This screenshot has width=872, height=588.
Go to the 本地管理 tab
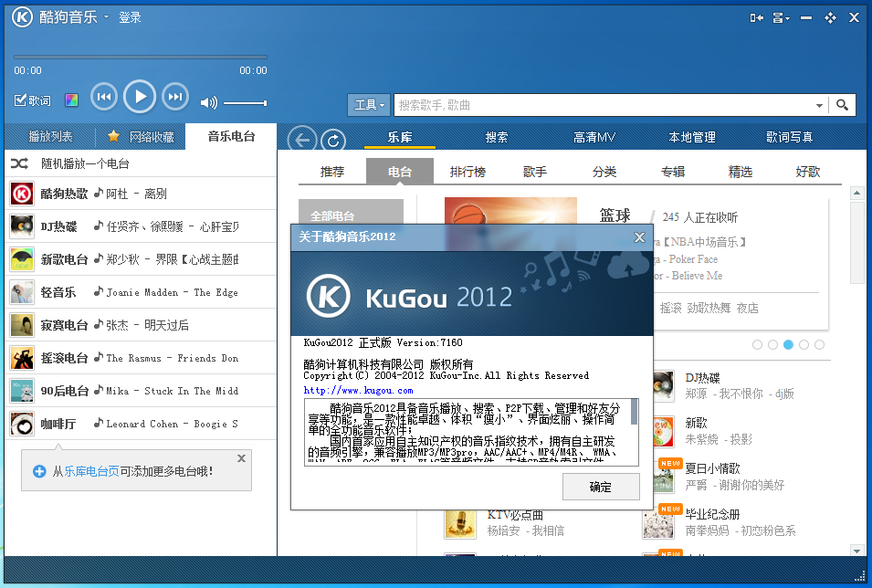[x=692, y=137]
